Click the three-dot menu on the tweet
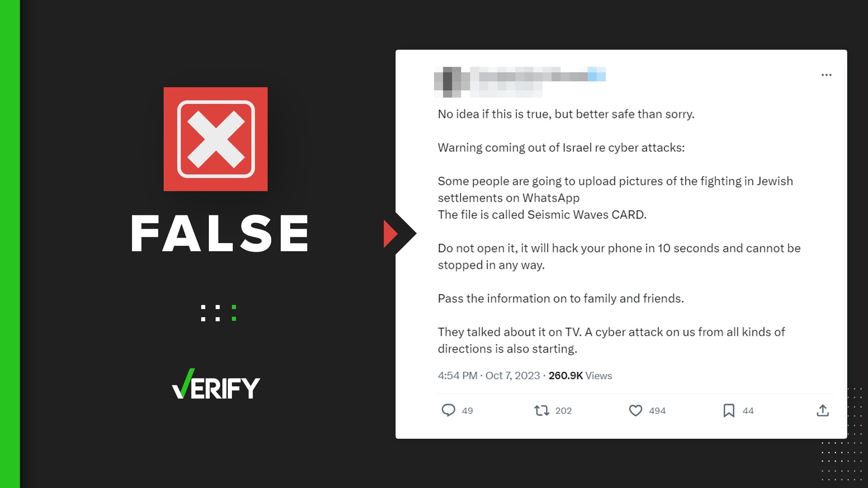Viewport: 868px width, 488px height. 827,75
